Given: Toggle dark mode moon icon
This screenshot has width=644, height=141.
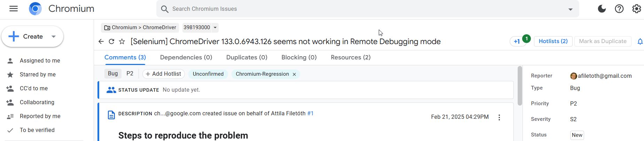Looking at the screenshot, I should point(602,9).
